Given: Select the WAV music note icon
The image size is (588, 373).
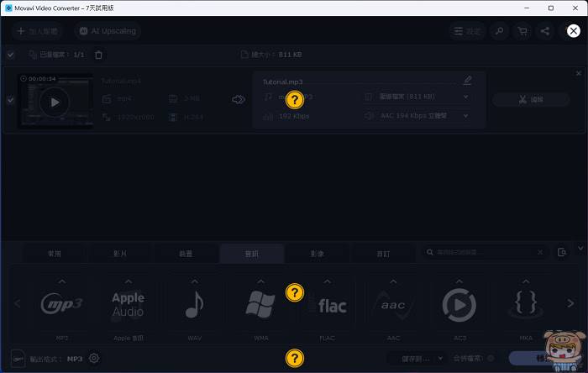Looking at the screenshot, I should pos(195,304).
